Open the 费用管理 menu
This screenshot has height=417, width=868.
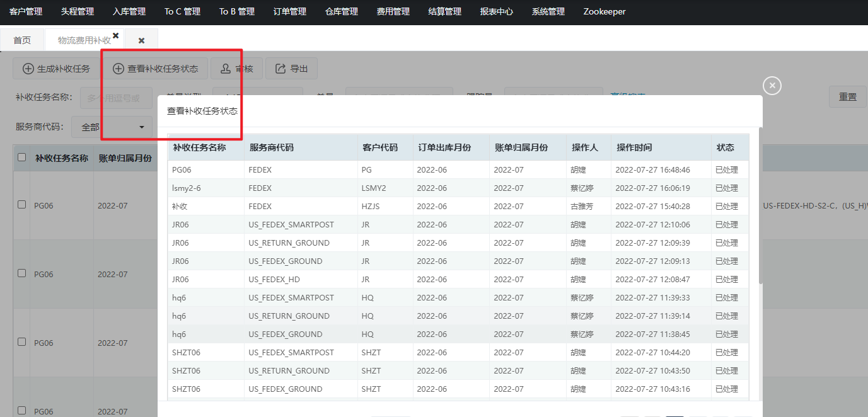[x=393, y=11]
